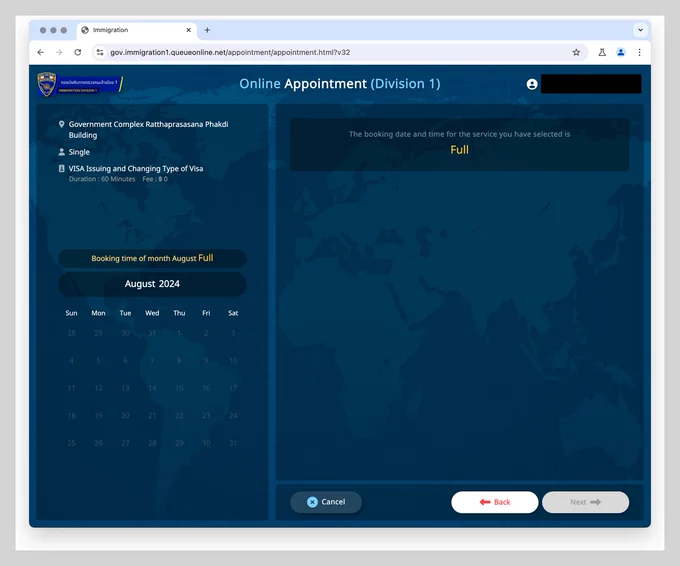Click the 'Mon' weekday header
This screenshot has width=680, height=566.
point(98,313)
